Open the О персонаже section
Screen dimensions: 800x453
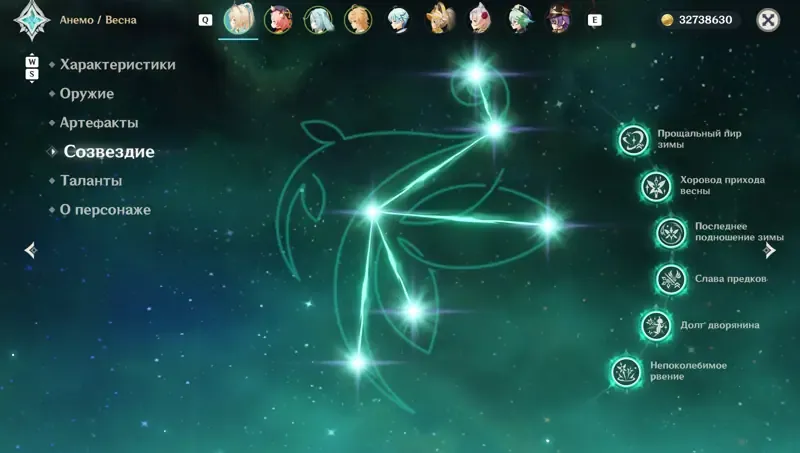[x=105, y=210]
